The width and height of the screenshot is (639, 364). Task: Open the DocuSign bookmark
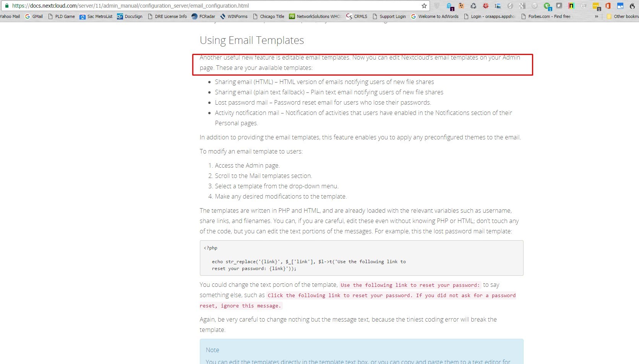(x=130, y=16)
